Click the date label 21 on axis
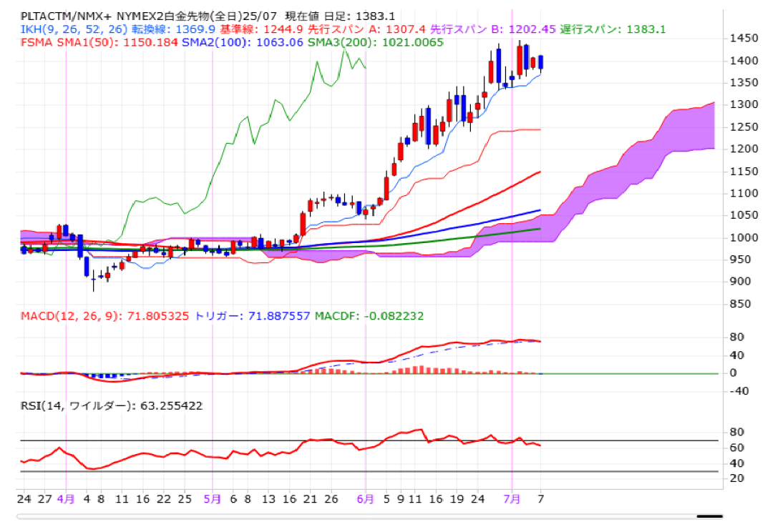Screen dimensions: 770x532 pyautogui.click(x=310, y=499)
